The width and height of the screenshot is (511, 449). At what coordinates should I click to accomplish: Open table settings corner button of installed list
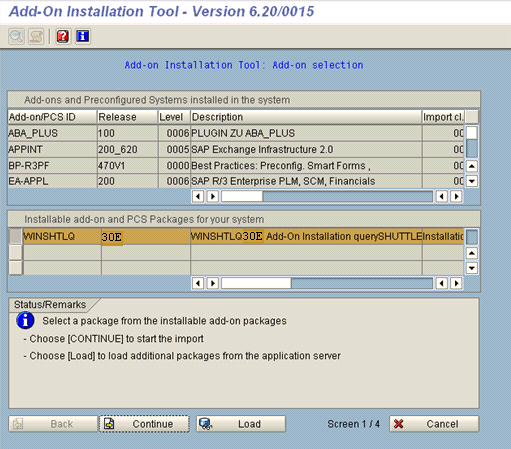(x=472, y=117)
